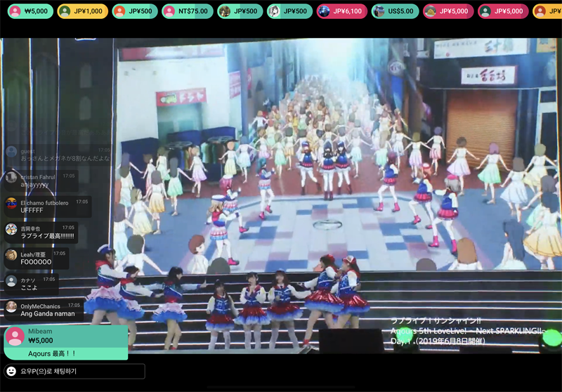Click the emoji smiley icon in chat box
Viewport: 562px width, 392px height.
tap(11, 371)
